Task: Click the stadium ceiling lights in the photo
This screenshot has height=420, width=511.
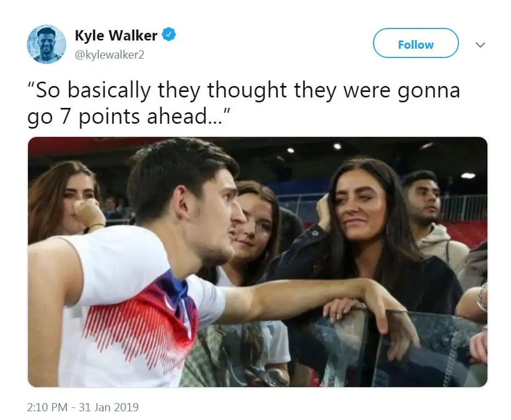Action: tap(337, 147)
